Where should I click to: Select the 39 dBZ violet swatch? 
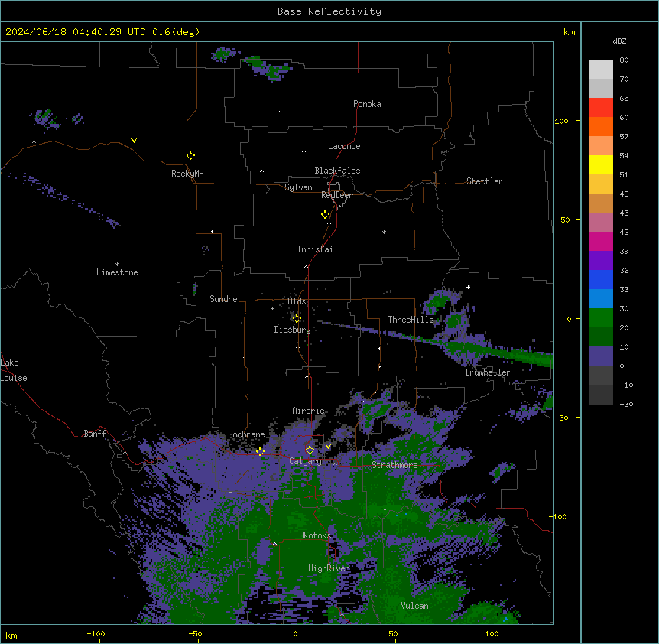[601, 260]
